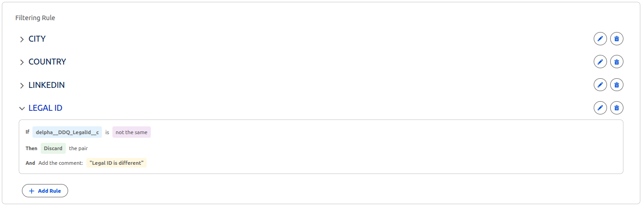Expand the CITY rule chevron
Viewport: 644px width, 206px height.
(22, 39)
